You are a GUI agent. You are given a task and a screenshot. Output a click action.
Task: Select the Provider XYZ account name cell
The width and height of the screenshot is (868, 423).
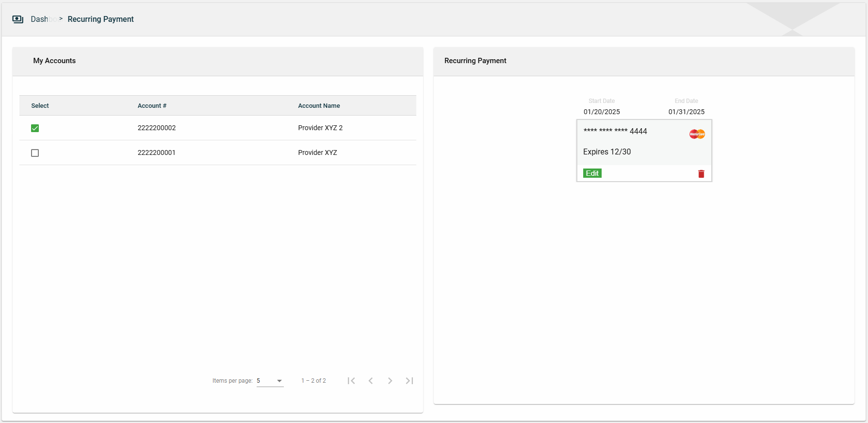click(x=317, y=152)
